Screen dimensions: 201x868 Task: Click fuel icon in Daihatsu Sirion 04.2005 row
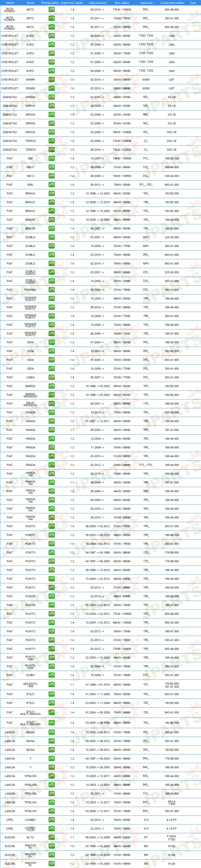point(51,106)
